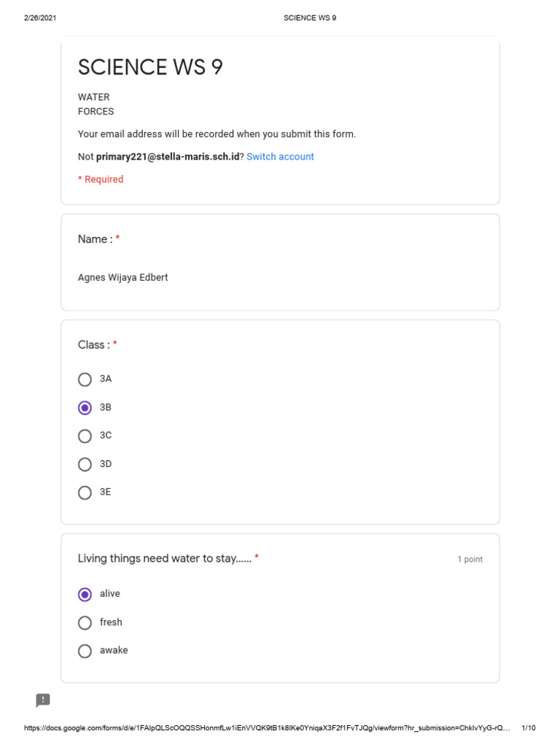Click the 'Name :' question label

tap(96, 239)
